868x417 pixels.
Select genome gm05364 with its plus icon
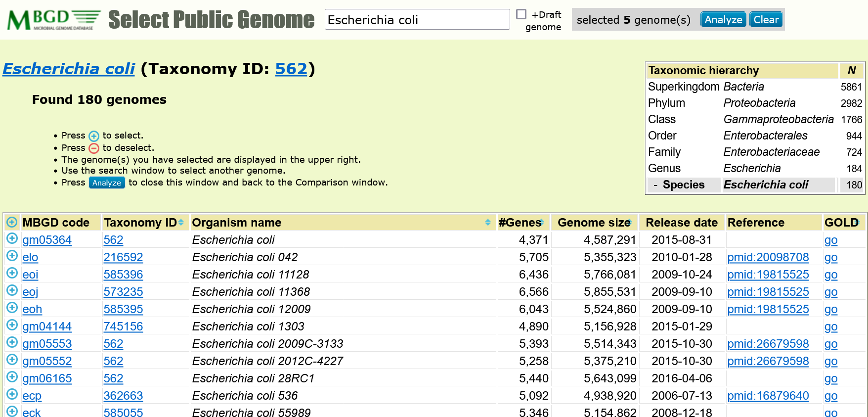12,239
